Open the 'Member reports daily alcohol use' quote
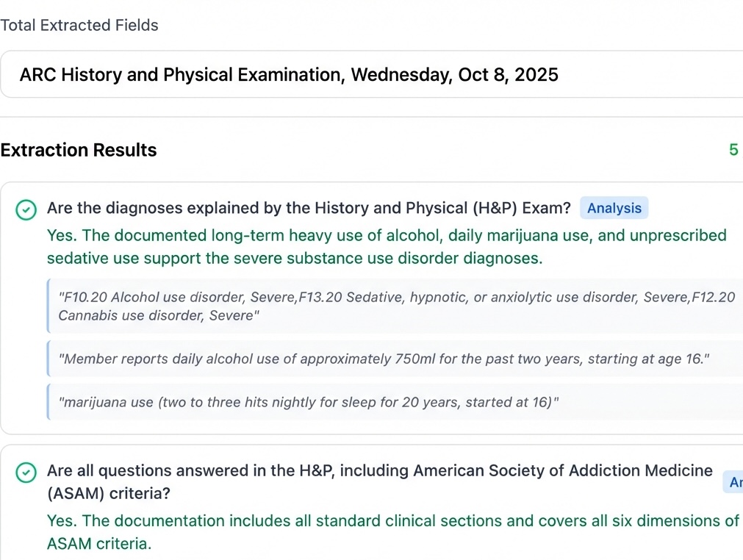Viewport: 743px width, 560px height. coord(384,359)
